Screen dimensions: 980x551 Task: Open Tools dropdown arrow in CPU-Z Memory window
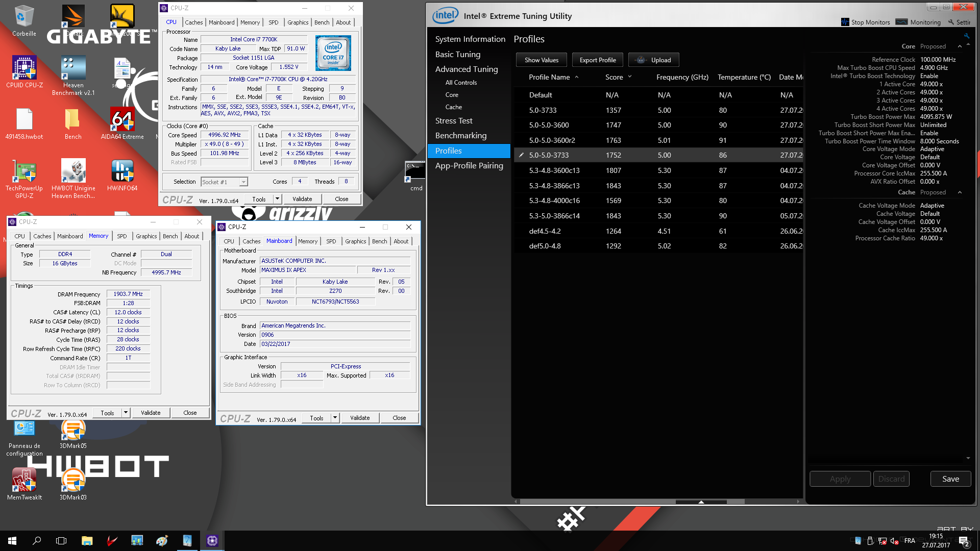[x=126, y=413]
